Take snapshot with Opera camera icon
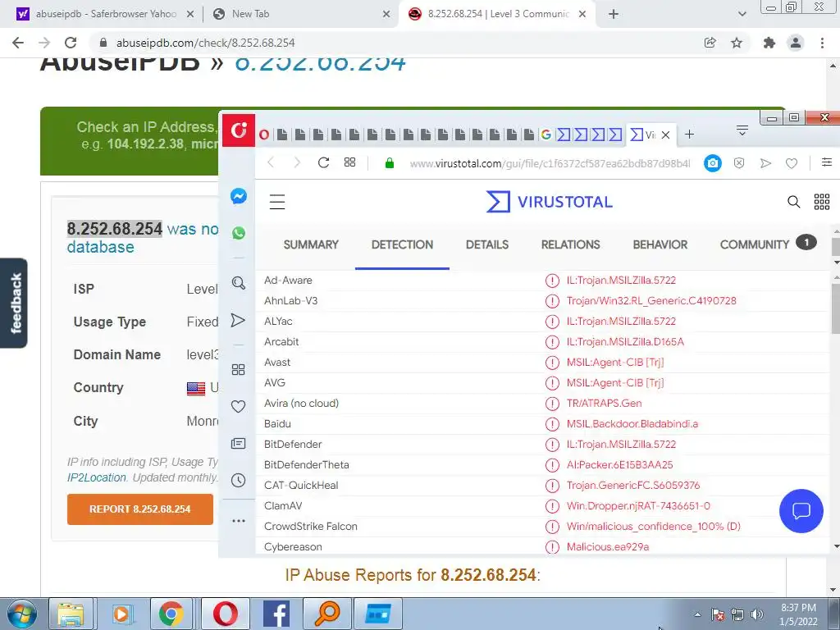 (713, 163)
